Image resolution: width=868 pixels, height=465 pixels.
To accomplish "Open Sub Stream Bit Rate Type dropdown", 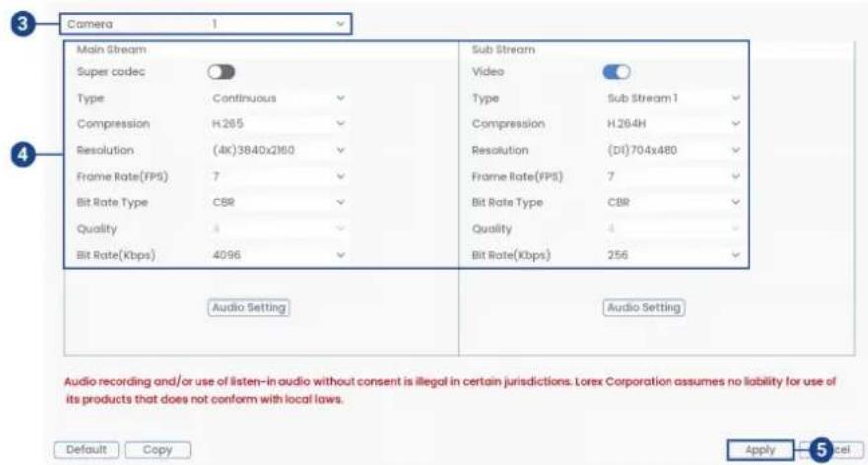I will click(673, 202).
